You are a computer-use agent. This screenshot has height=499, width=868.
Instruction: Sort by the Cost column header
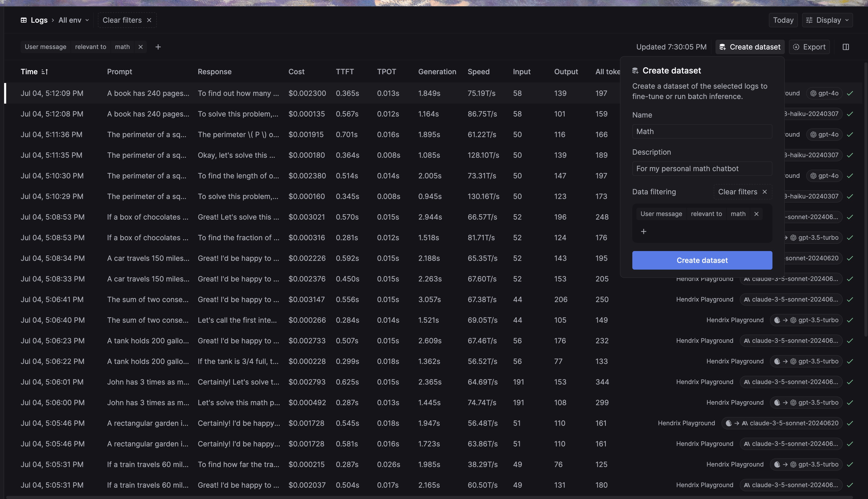pyautogui.click(x=296, y=72)
